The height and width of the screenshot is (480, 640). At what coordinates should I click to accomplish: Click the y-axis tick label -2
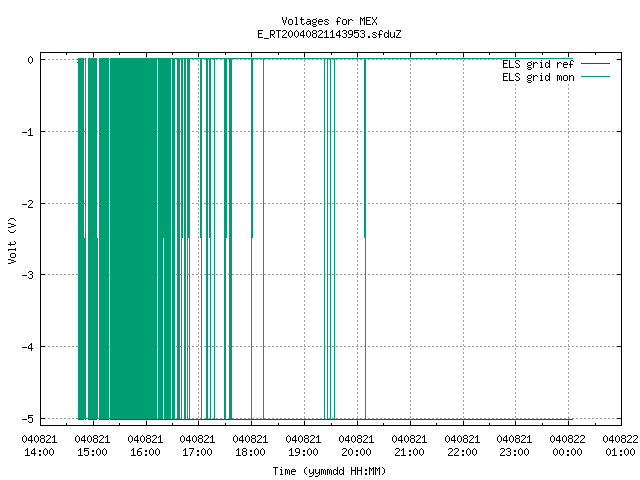tap(28, 204)
